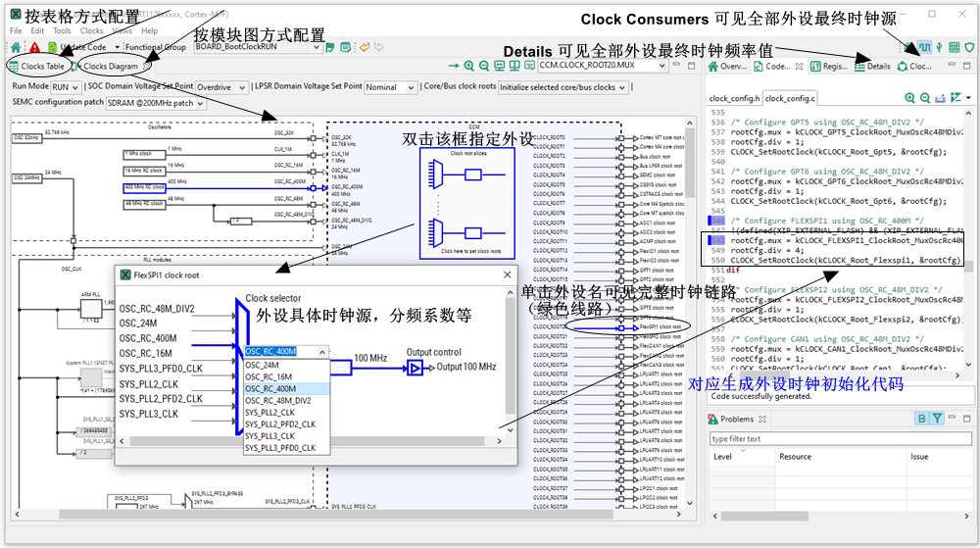The image size is (980, 548).
Task: Zoom out on the clocks diagram
Action: click(484, 66)
